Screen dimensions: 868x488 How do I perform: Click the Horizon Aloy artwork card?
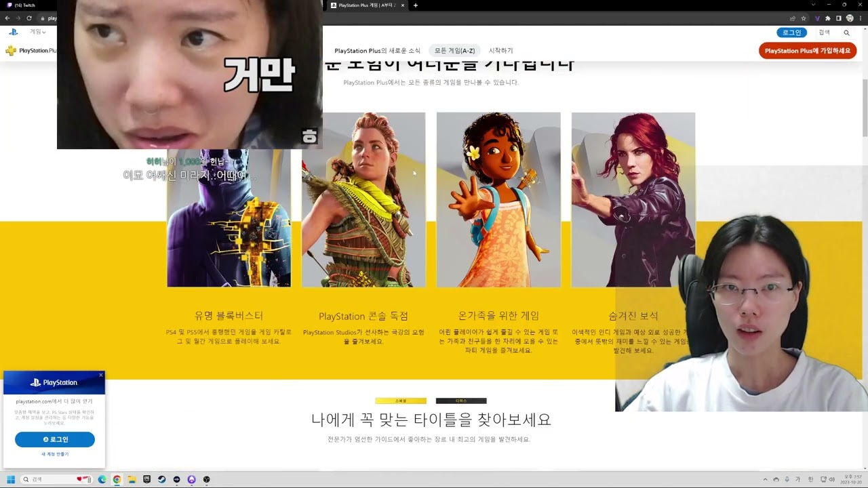pyautogui.click(x=363, y=199)
